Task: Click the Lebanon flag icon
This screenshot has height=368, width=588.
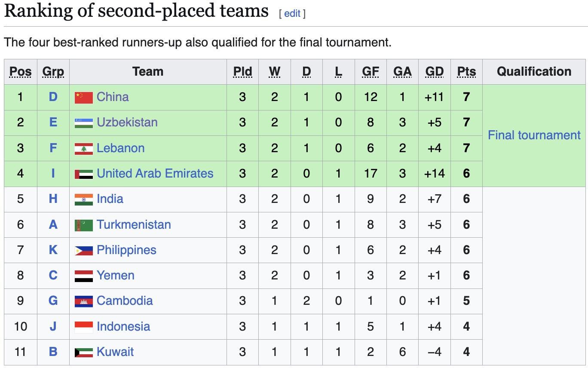Action: tap(83, 148)
